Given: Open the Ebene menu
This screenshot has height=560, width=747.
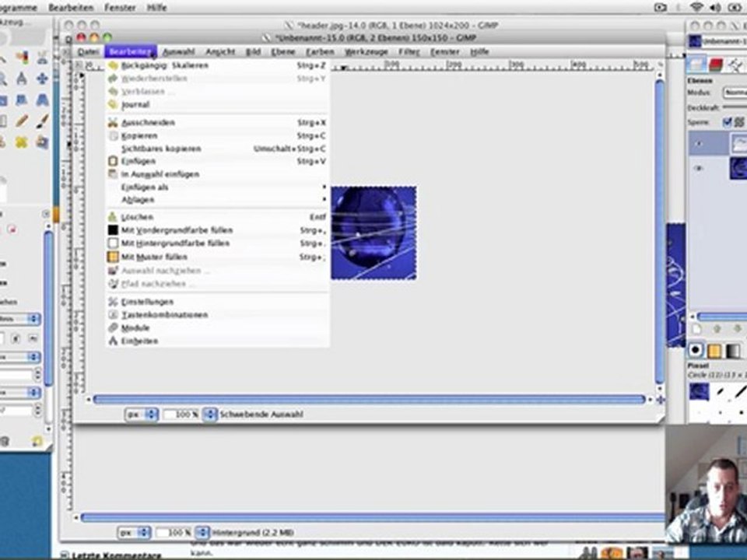Looking at the screenshot, I should tap(283, 51).
